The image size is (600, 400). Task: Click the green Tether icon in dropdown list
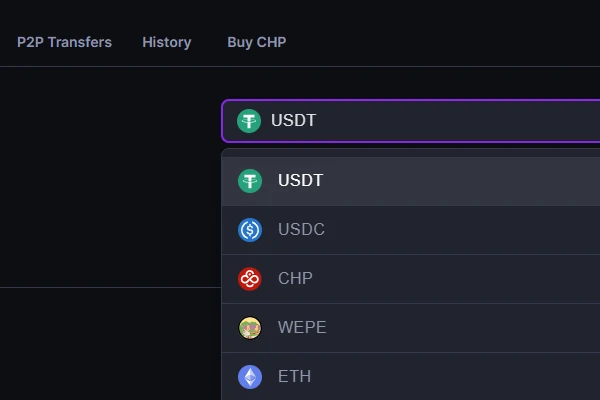250,181
